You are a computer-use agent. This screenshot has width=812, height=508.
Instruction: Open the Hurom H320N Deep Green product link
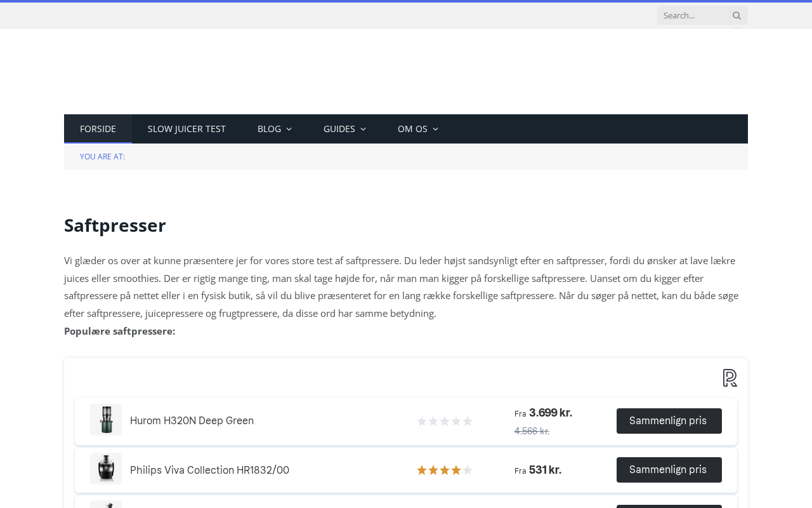[192, 421]
